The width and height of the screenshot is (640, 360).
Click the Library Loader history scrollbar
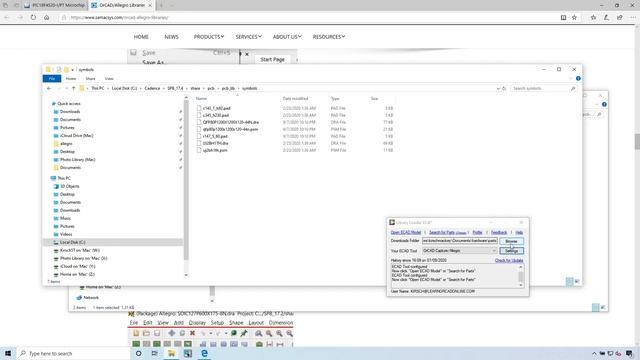pos(521,276)
